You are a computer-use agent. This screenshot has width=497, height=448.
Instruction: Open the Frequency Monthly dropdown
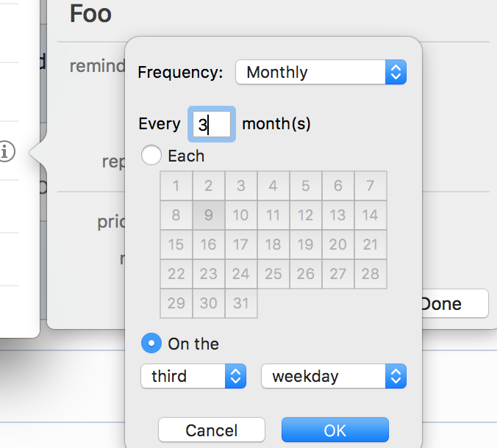(321, 72)
